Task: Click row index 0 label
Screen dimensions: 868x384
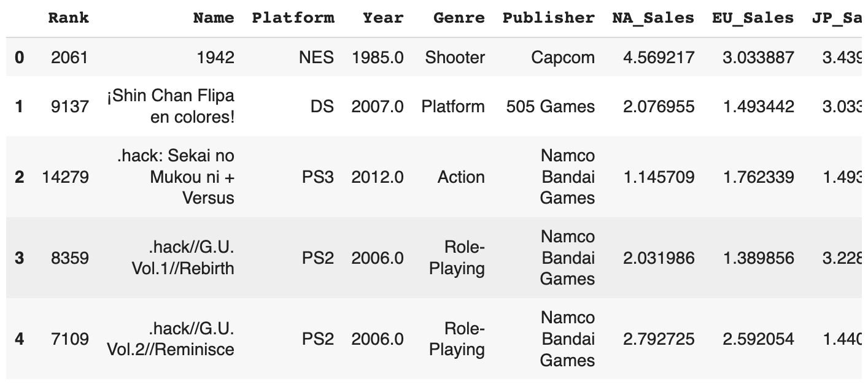Action: (x=20, y=58)
